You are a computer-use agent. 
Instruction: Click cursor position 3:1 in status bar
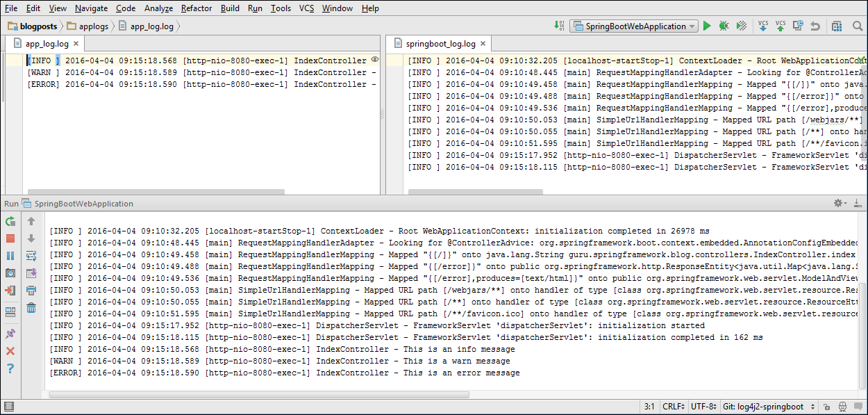coord(649,407)
